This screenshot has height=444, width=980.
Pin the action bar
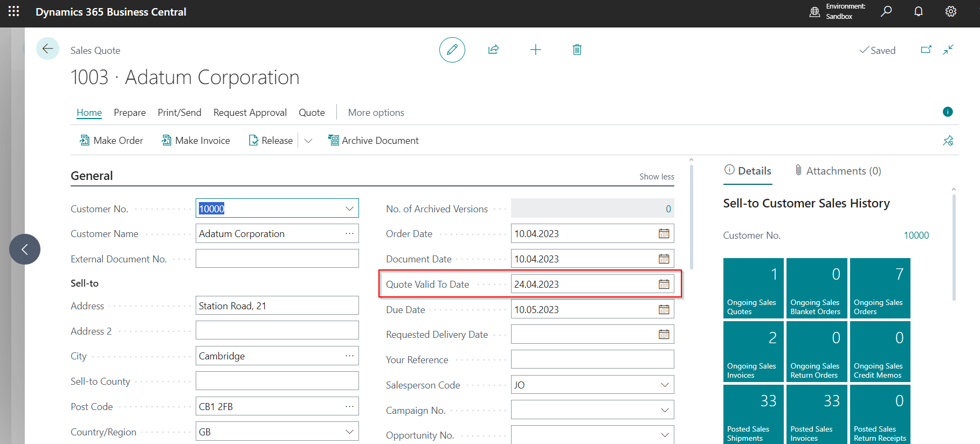tap(948, 141)
